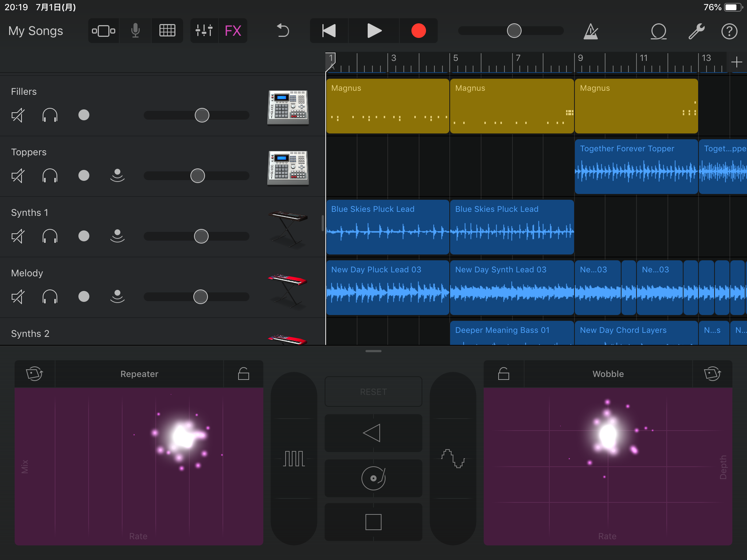
Task: Open the Wobble effect panel icon
Action: pyautogui.click(x=712, y=374)
